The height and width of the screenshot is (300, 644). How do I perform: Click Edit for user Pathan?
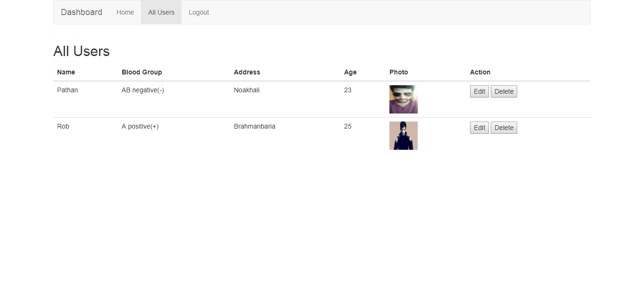479,91
